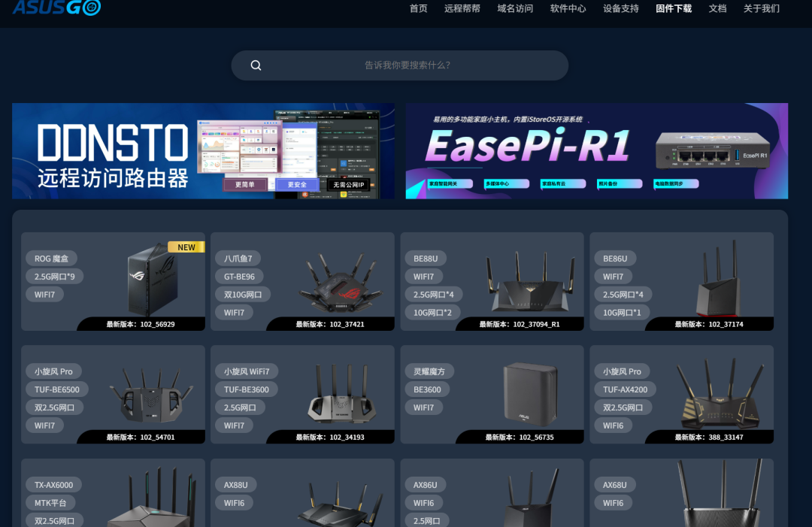
Task: Click the TUF-BE6500 router image
Action: [150, 395]
